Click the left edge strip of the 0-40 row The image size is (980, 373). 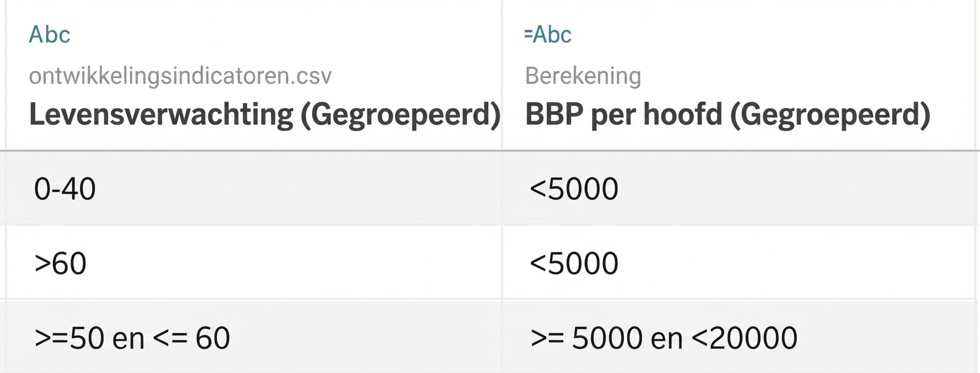click(x=3, y=189)
